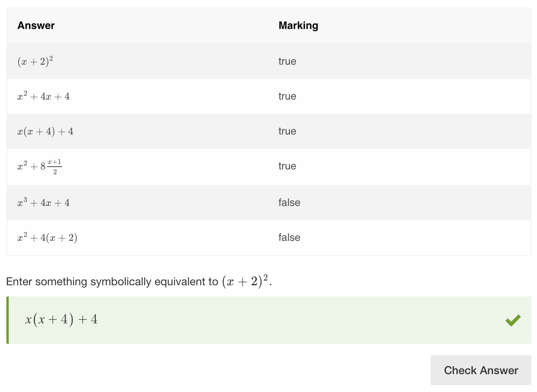Click the green left border of answer box
Image resolution: width=537 pixels, height=392 pixels.
8,320
